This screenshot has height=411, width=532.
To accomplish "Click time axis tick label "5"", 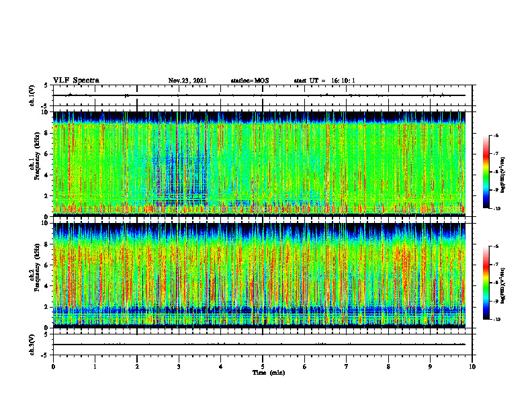I will point(263,367).
